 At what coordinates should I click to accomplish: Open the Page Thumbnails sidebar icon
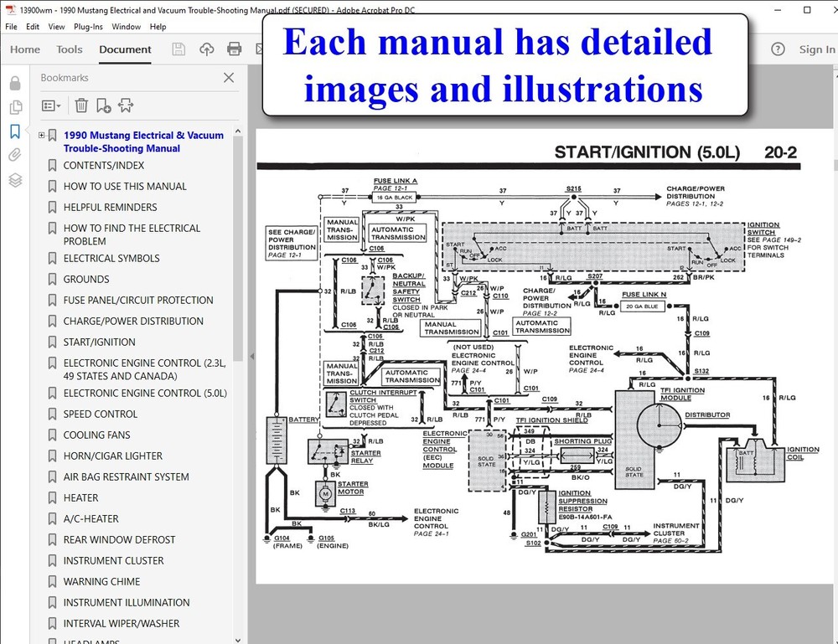(x=15, y=107)
